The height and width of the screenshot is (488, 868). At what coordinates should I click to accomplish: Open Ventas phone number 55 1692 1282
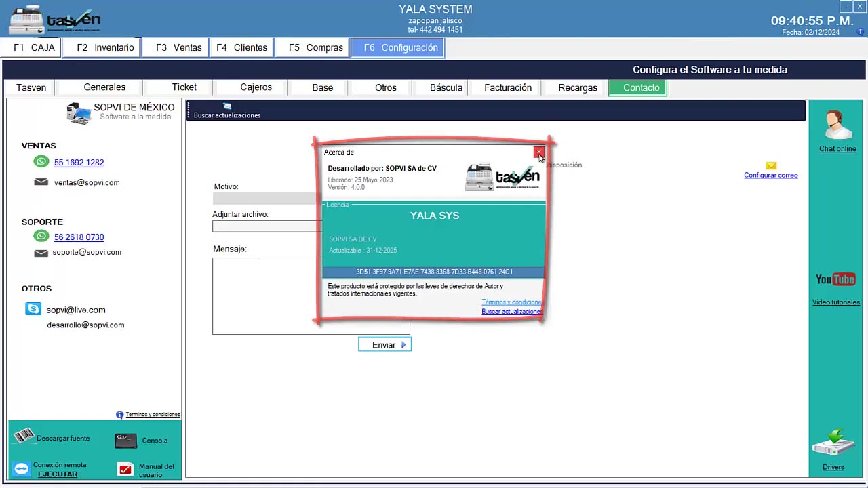point(79,163)
